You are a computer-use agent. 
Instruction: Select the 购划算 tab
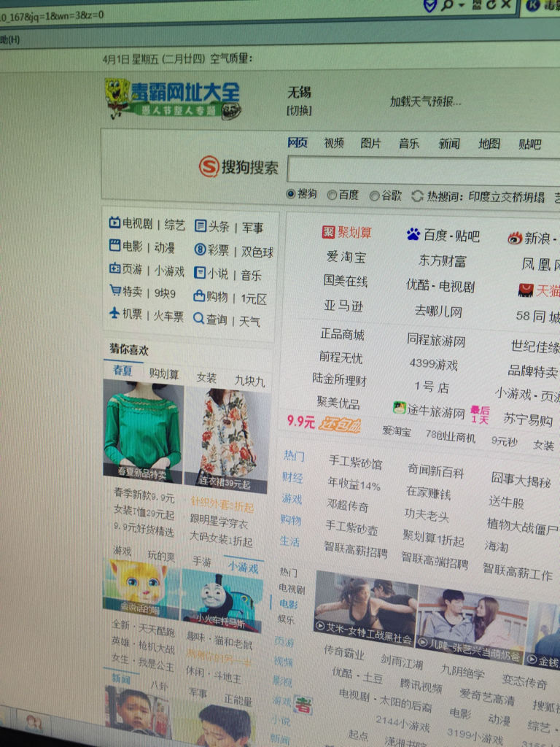coord(164,374)
